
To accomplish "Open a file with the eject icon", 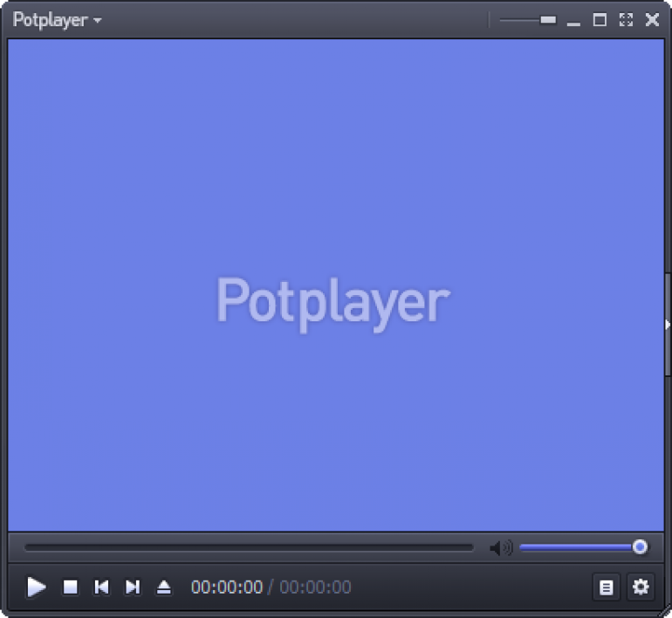I will (164, 587).
